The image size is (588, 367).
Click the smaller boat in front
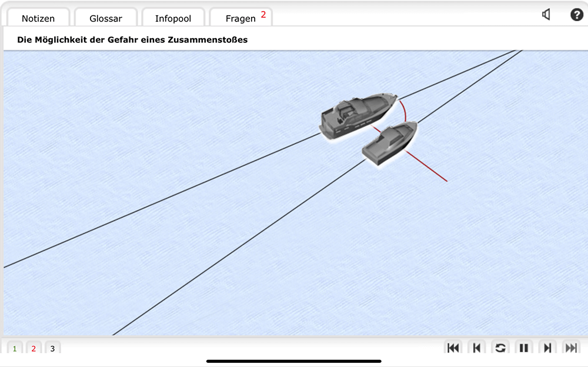coord(389,143)
